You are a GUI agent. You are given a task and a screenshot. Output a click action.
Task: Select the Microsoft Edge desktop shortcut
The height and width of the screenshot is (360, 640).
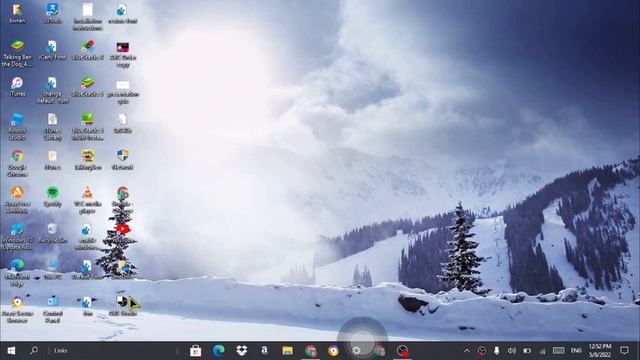click(17, 273)
